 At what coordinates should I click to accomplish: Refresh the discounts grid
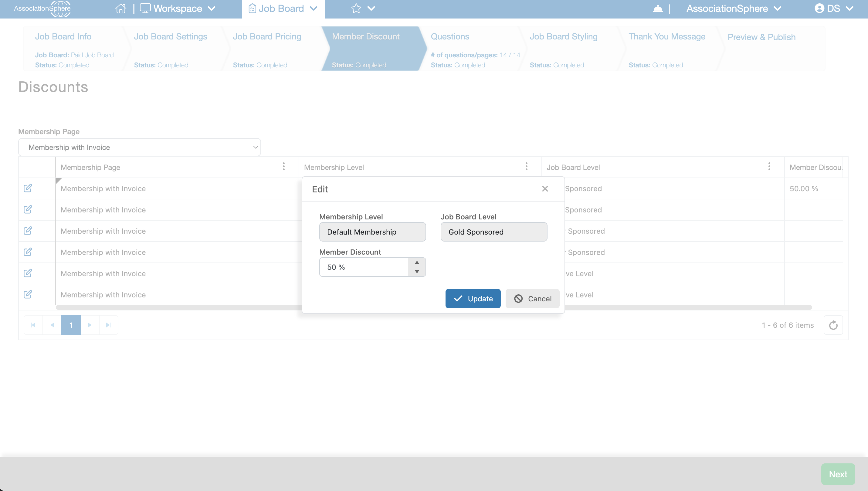click(x=833, y=325)
